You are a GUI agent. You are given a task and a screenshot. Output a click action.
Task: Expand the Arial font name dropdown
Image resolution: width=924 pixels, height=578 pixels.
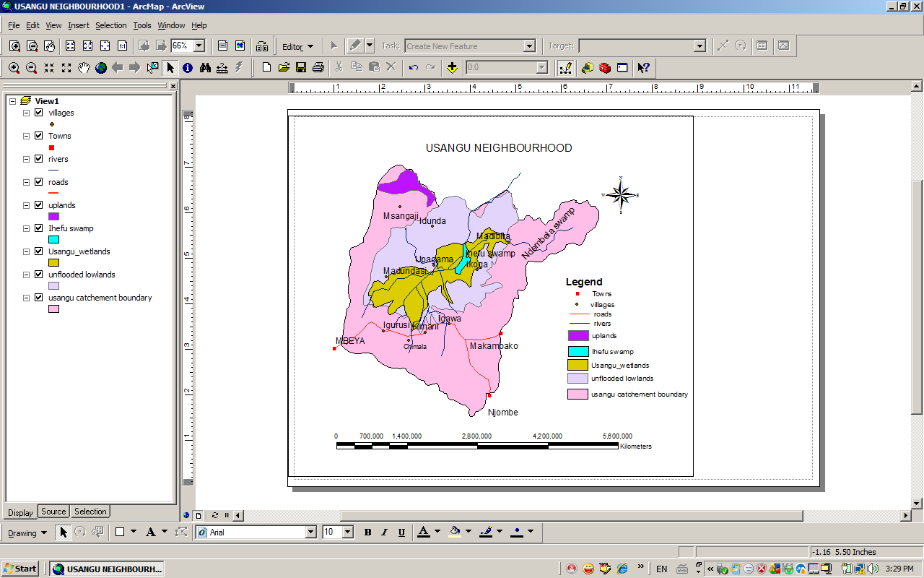[x=311, y=532]
